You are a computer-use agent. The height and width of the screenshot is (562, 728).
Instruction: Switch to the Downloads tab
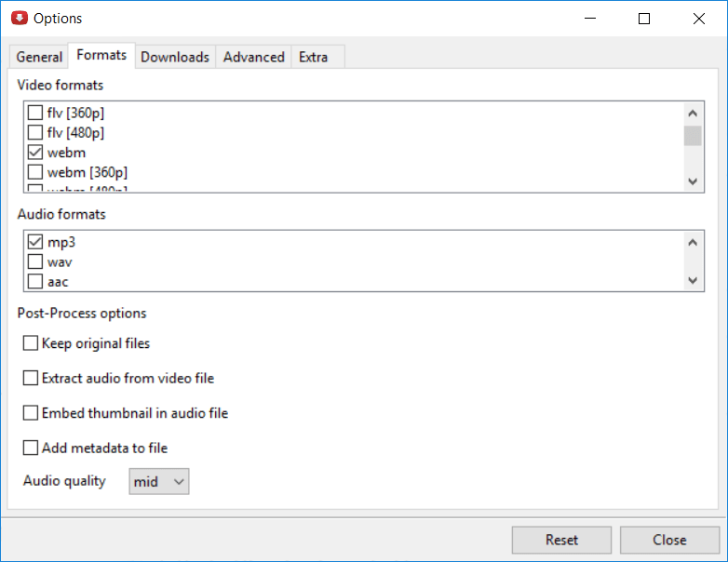click(175, 57)
